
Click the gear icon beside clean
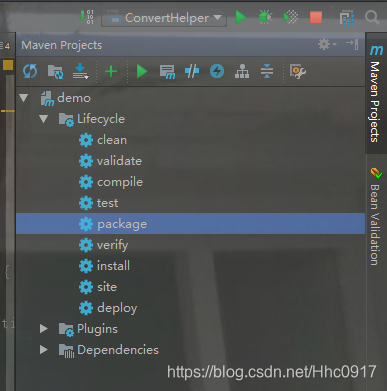point(86,140)
